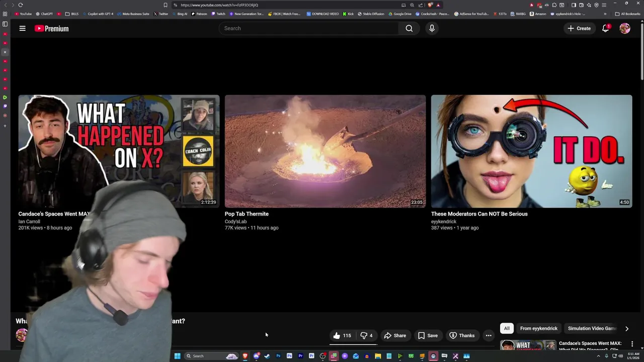The width and height of the screenshot is (644, 362).
Task: Like the video with thumbs up
Action: [342, 335]
